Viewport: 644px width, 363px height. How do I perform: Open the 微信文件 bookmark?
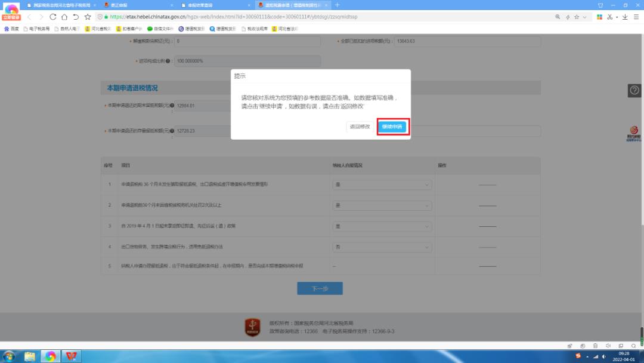pyautogui.click(x=160, y=29)
